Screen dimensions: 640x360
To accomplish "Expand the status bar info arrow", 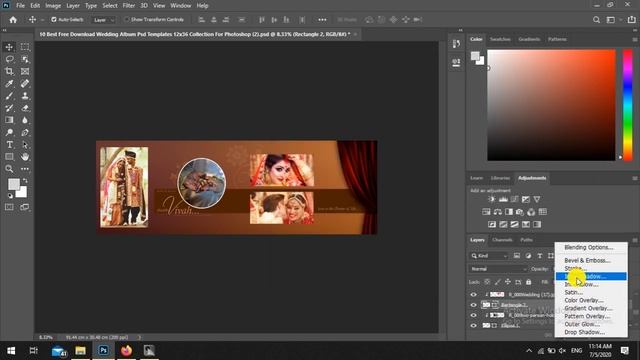I will (x=140, y=337).
